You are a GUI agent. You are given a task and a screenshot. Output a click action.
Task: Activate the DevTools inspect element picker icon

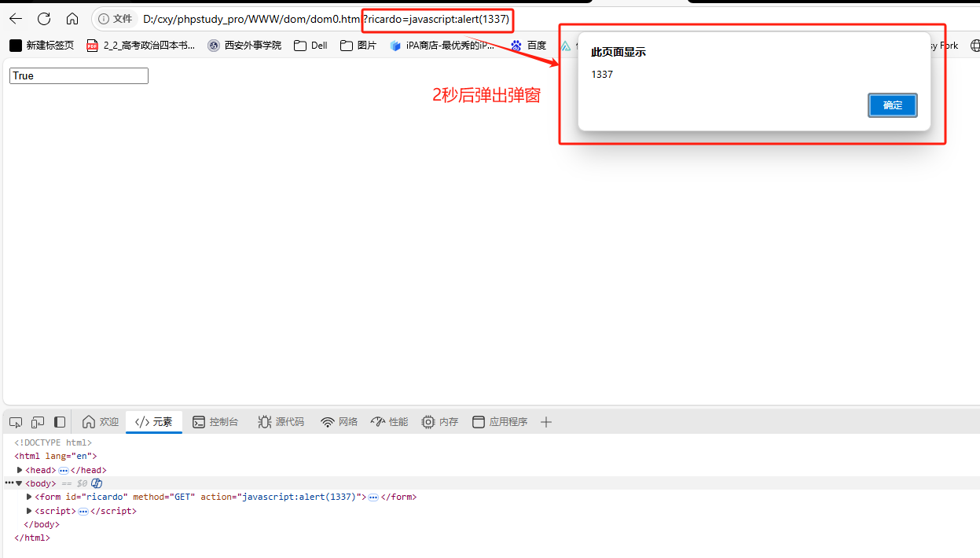(x=16, y=422)
